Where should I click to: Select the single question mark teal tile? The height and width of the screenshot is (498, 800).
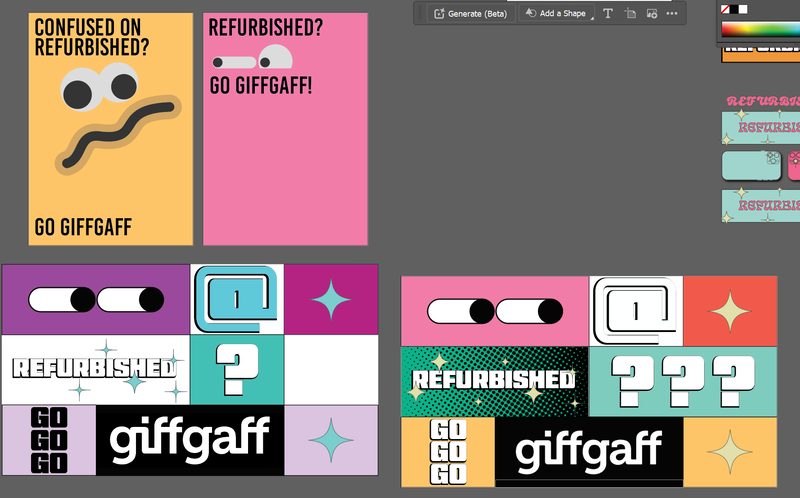pyautogui.click(x=237, y=369)
